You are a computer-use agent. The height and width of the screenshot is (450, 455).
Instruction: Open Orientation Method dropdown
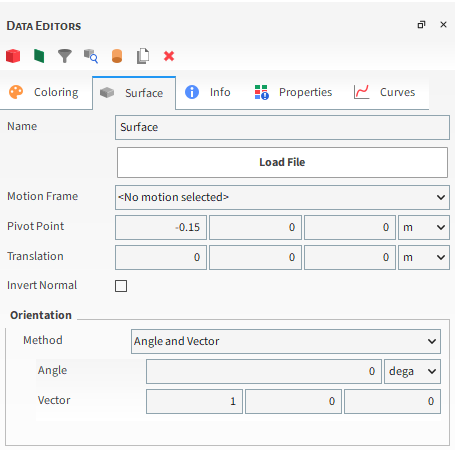coord(286,341)
